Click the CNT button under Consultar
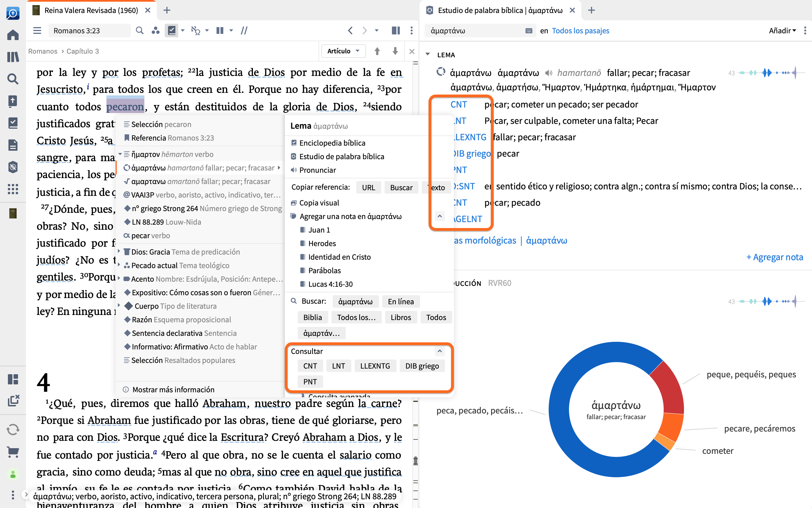This screenshot has height=508, width=812. 310,366
